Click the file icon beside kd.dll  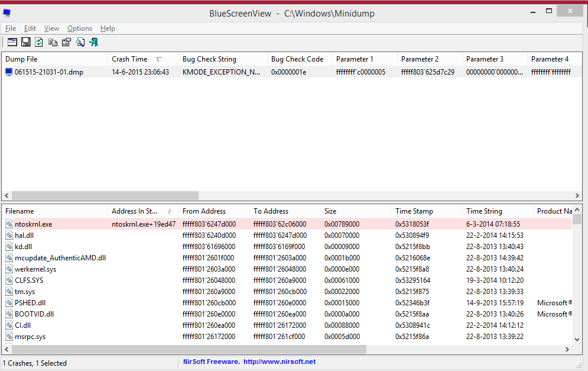[x=9, y=247]
